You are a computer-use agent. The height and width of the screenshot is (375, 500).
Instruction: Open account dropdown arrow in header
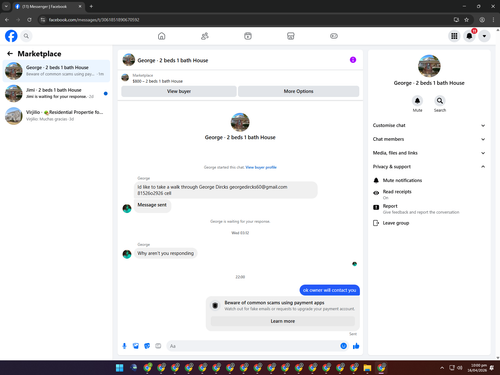(484, 36)
